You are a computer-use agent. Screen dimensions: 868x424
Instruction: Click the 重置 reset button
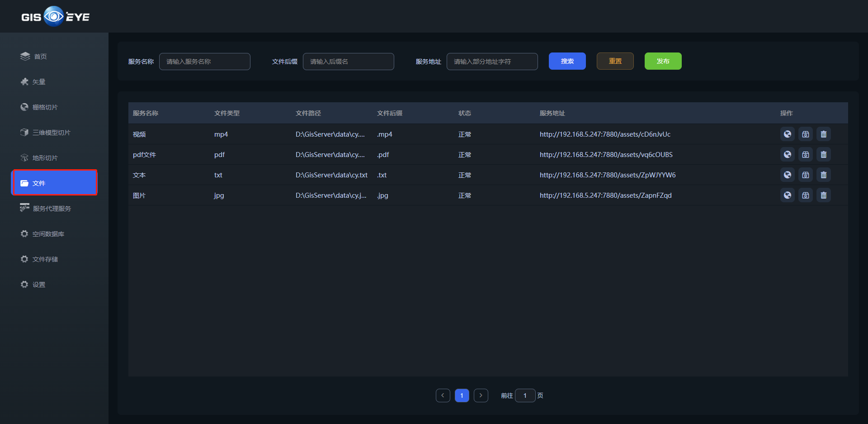click(x=615, y=61)
